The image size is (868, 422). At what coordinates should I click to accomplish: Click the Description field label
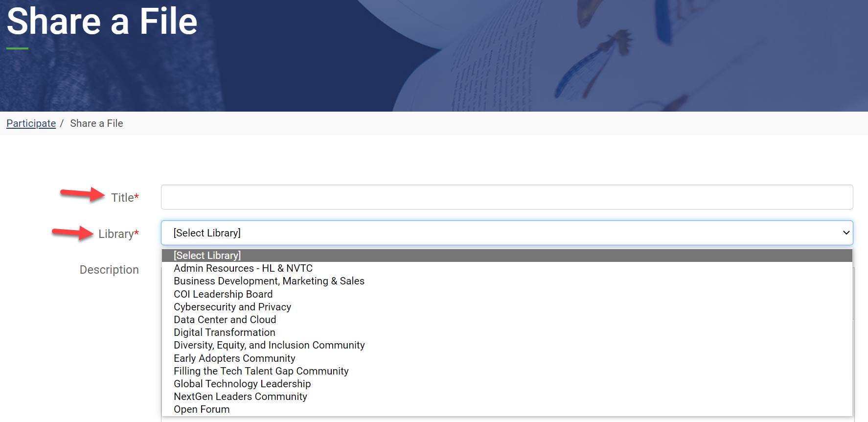109,270
